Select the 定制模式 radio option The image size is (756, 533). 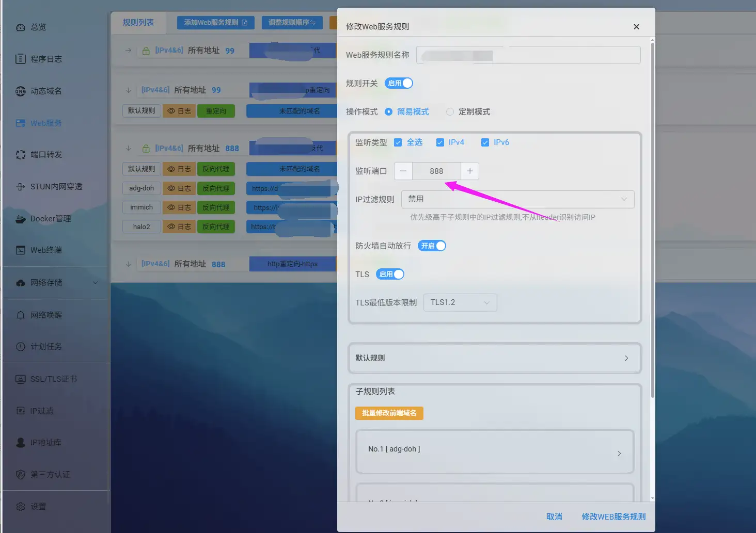tap(450, 111)
